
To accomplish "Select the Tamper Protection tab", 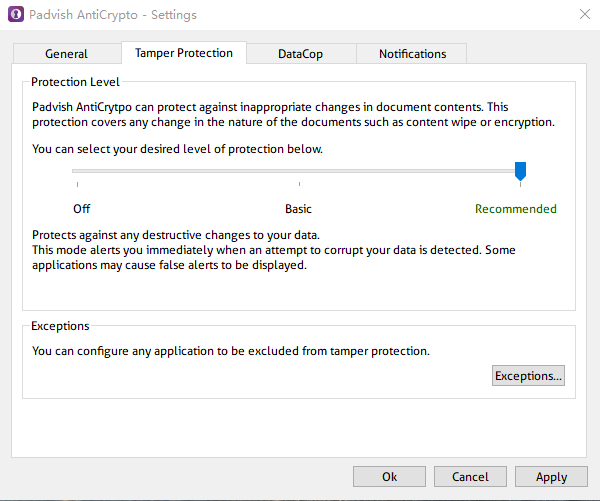I will click(184, 53).
